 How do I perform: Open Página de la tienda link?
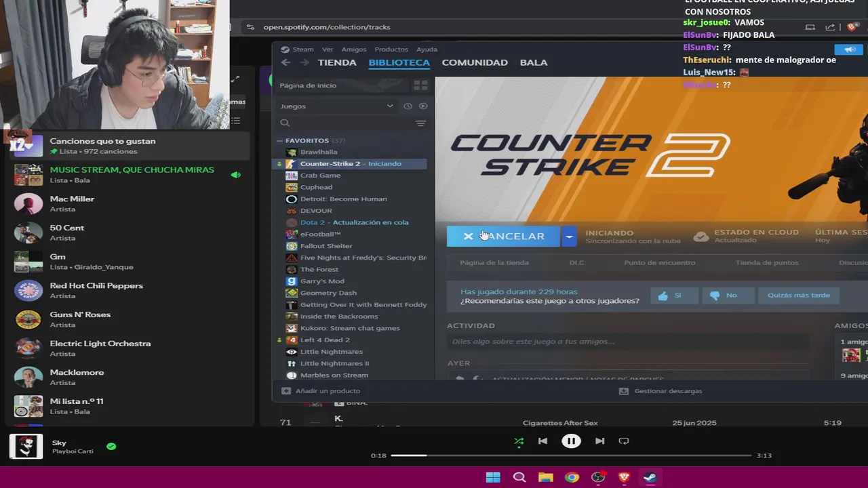click(494, 263)
